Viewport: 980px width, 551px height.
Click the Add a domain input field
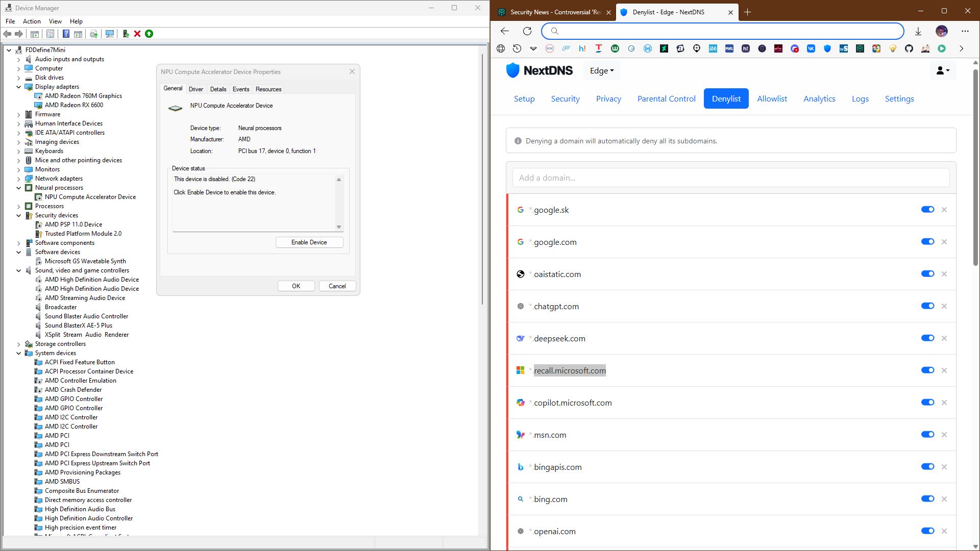point(730,178)
